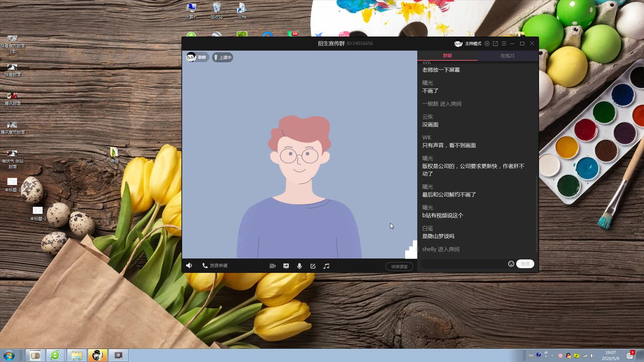Open the whiteboard edit icon
Viewport: 644px width, 362px height.
[x=313, y=266]
